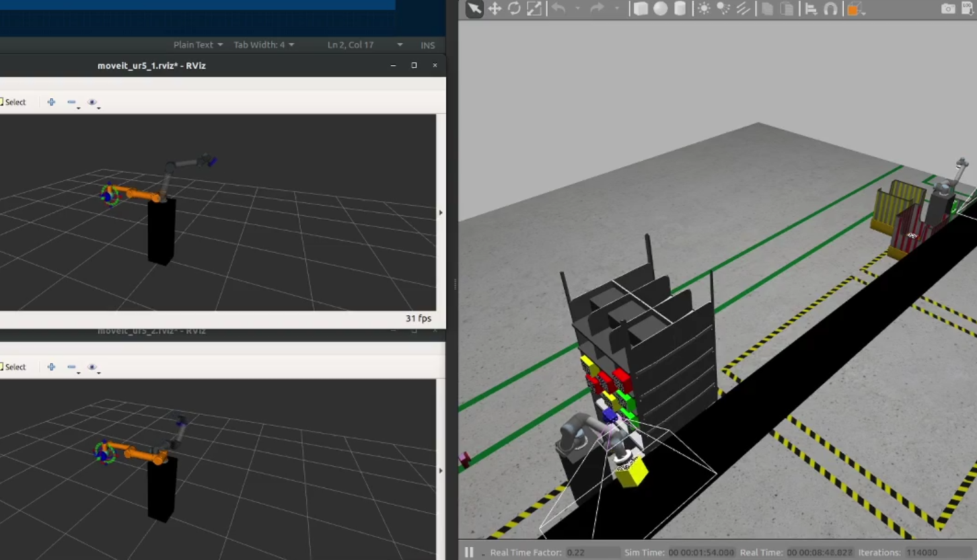This screenshot has width=977, height=560.
Task: Open the Tab Width: 4 dropdown
Action: [x=264, y=45]
